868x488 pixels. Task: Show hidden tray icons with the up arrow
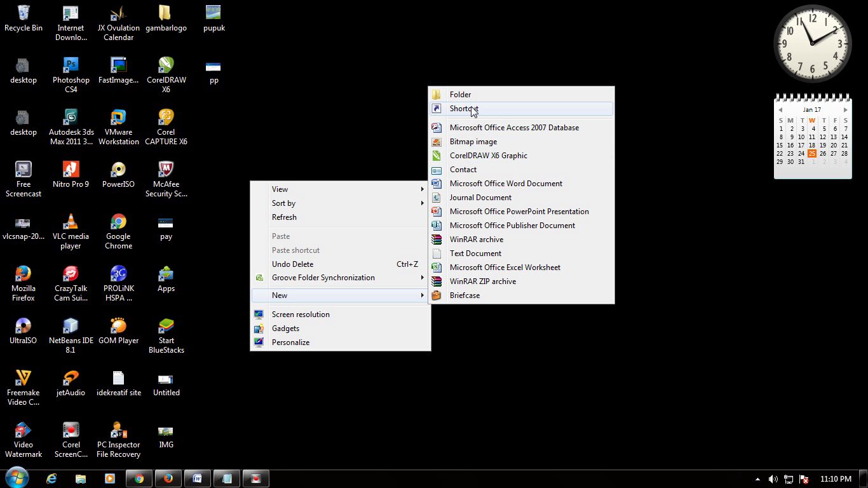(x=757, y=478)
